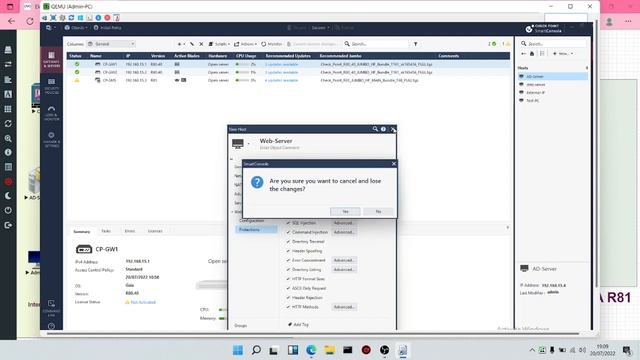Toggle list view icon in objects panel
Screen dimensions: 640x360
pyautogui.click(x=542, y=53)
